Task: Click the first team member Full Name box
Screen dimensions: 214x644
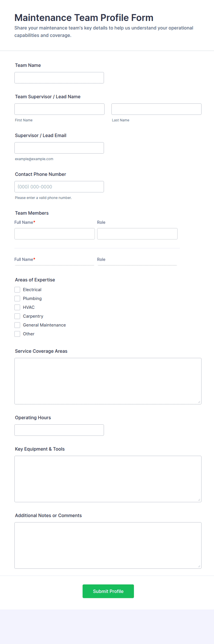Action: 55,234
